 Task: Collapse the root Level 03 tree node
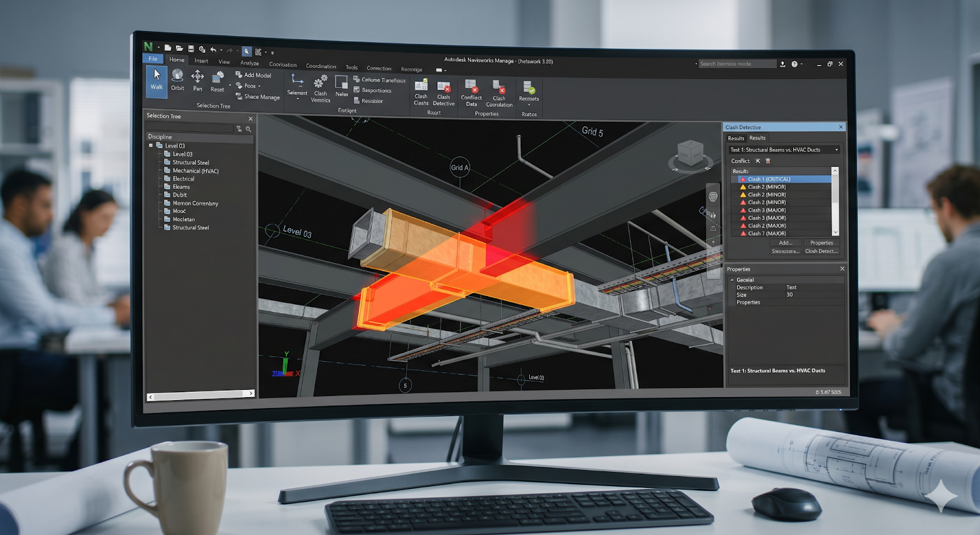[x=151, y=146]
